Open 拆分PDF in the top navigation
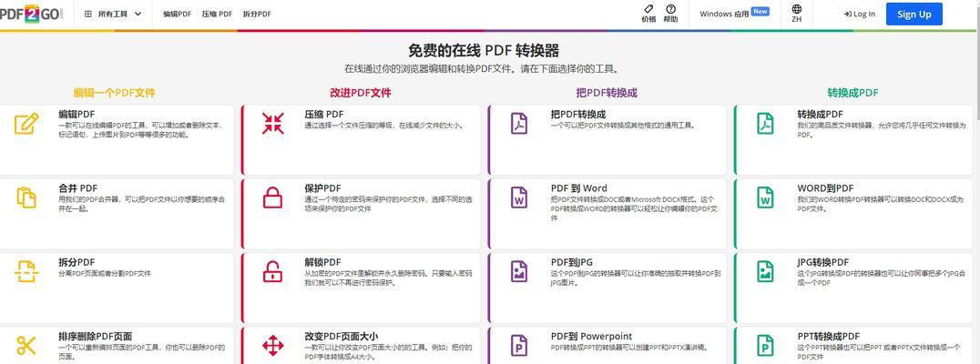The height and width of the screenshot is (364, 980). point(257,14)
